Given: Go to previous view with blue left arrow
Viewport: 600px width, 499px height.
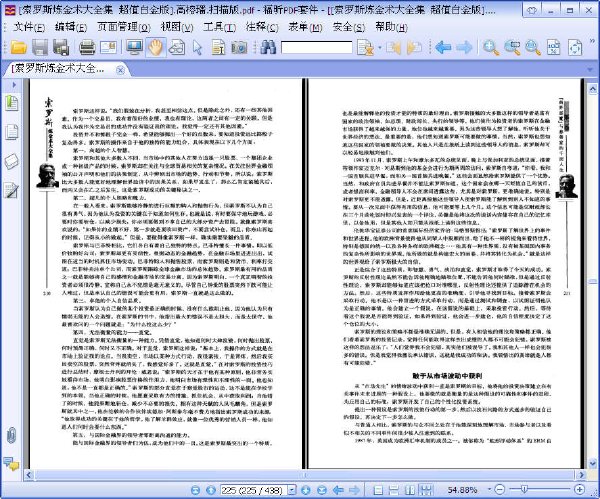Looking at the screenshot, I should (x=443, y=48).
